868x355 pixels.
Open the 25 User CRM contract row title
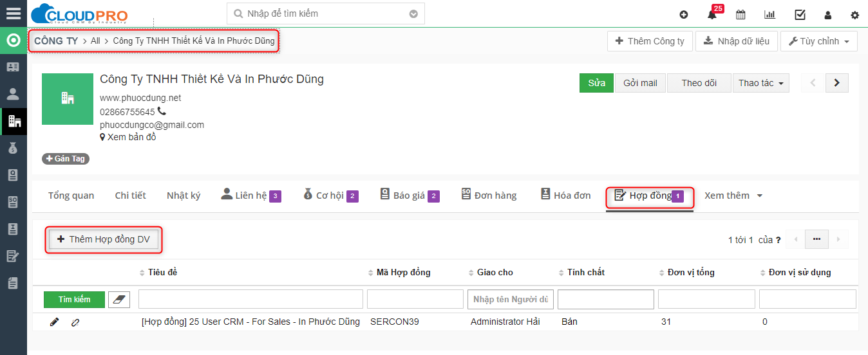click(x=250, y=322)
